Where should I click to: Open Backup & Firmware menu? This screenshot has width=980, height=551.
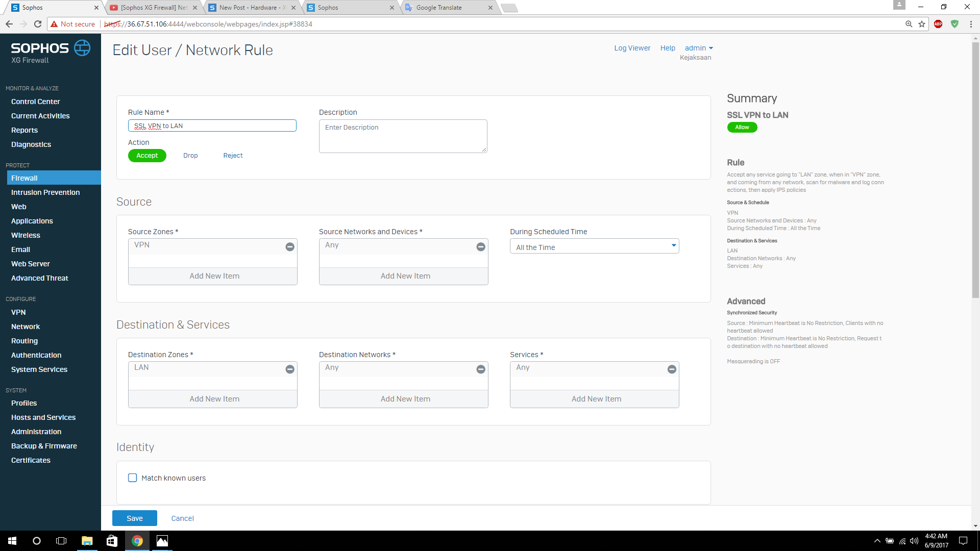click(44, 446)
